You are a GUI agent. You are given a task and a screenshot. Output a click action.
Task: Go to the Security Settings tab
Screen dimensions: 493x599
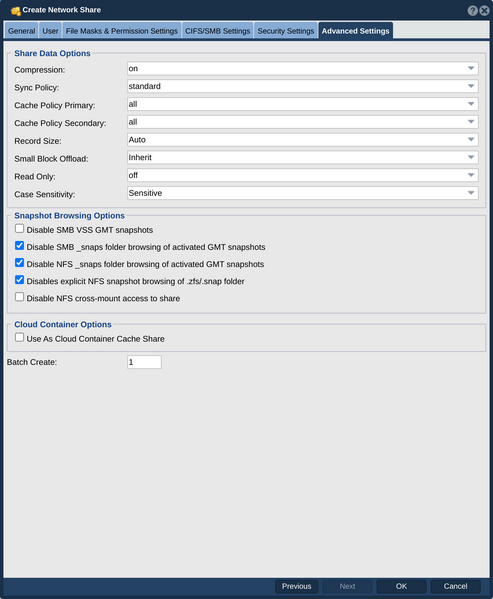286,31
